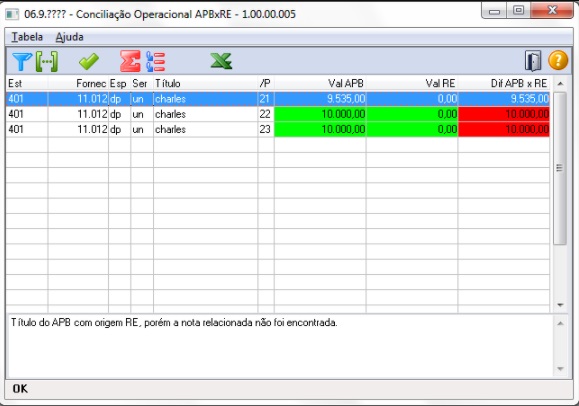Click the Ser column header

tap(142, 83)
